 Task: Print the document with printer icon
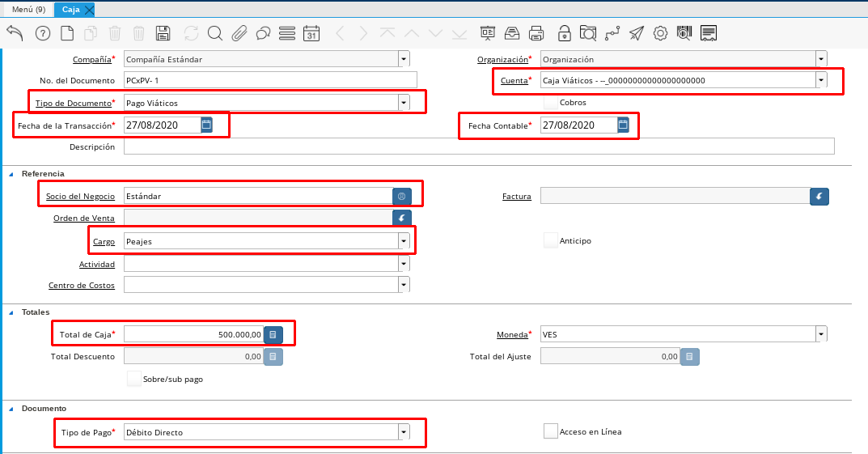(536, 33)
